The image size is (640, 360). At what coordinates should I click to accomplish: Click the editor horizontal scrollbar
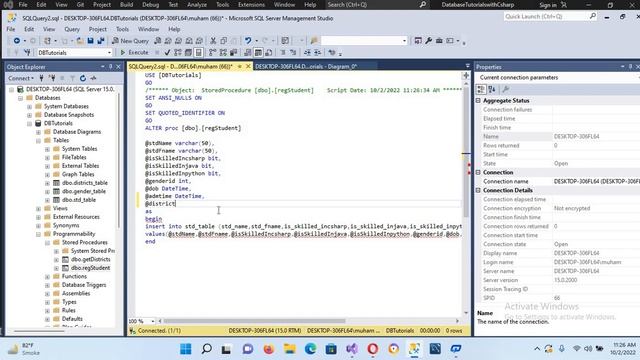(254, 321)
